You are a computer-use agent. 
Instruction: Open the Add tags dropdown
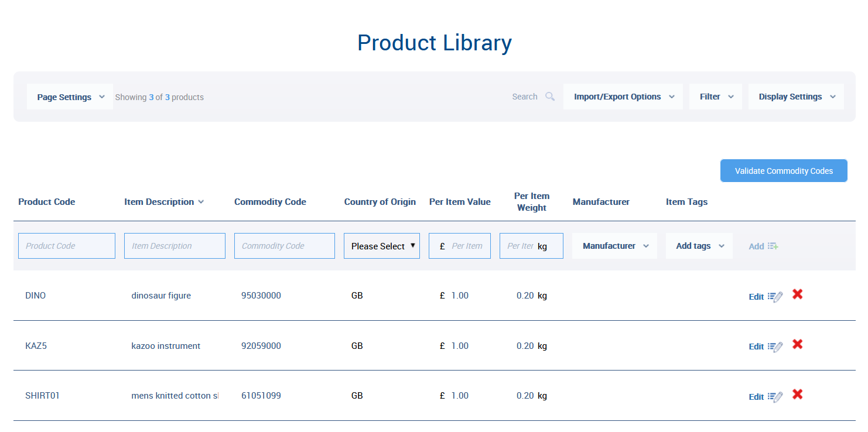(x=699, y=245)
